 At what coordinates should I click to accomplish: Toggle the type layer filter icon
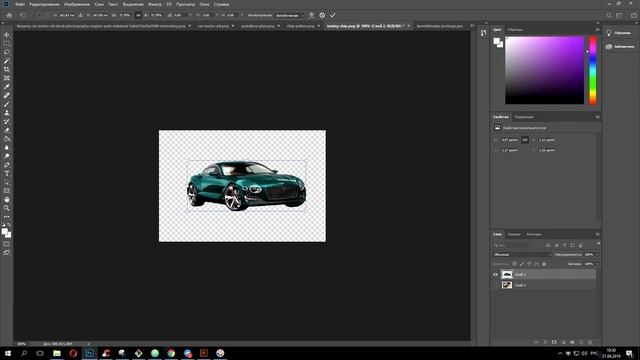point(564,245)
